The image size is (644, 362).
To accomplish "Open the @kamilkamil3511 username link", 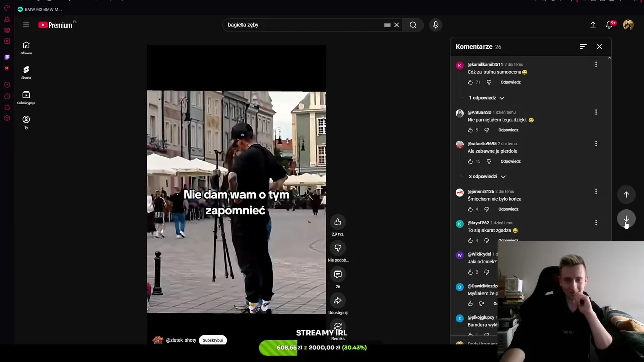I will (485, 64).
